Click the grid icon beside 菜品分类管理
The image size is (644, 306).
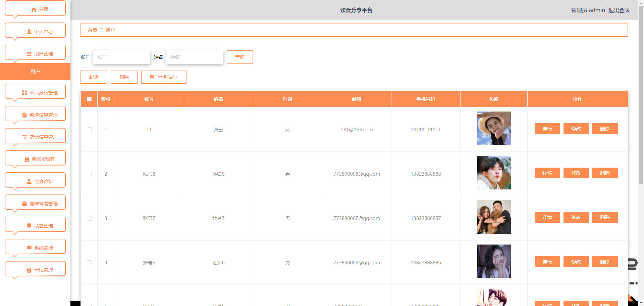[x=24, y=93]
